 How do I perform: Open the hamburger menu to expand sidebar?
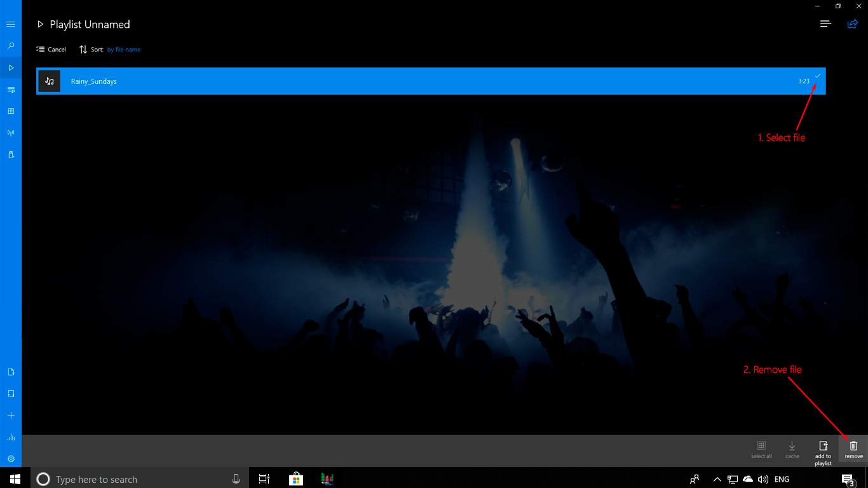tap(10, 24)
